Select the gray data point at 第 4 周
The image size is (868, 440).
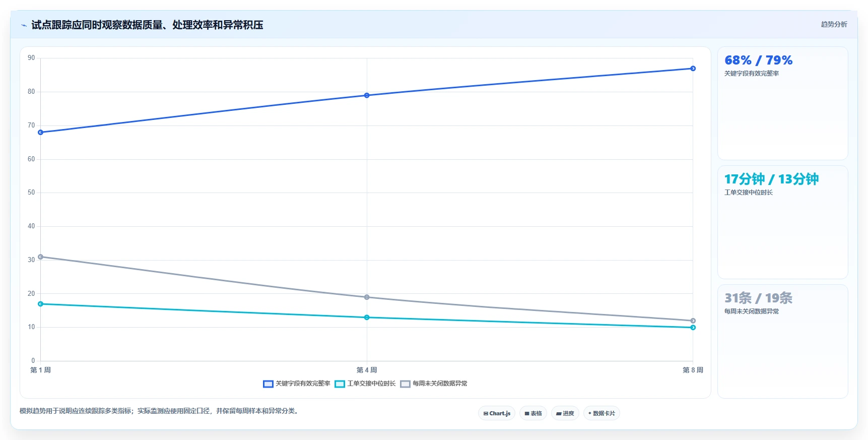click(x=367, y=297)
